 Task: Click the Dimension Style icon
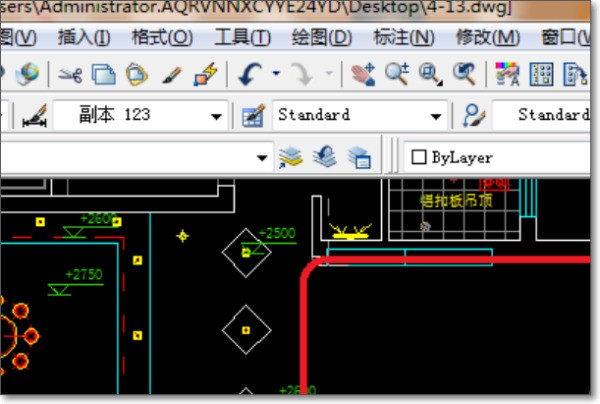point(35,116)
